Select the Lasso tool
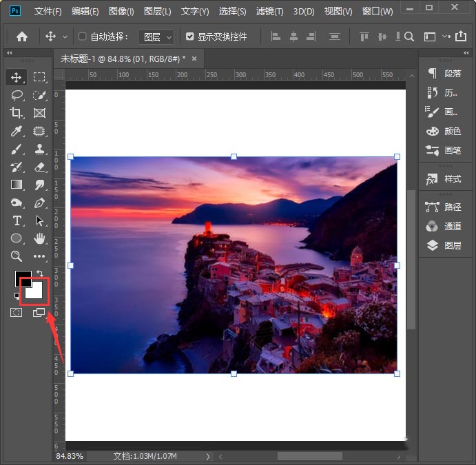The image size is (476, 465). pos(17,95)
